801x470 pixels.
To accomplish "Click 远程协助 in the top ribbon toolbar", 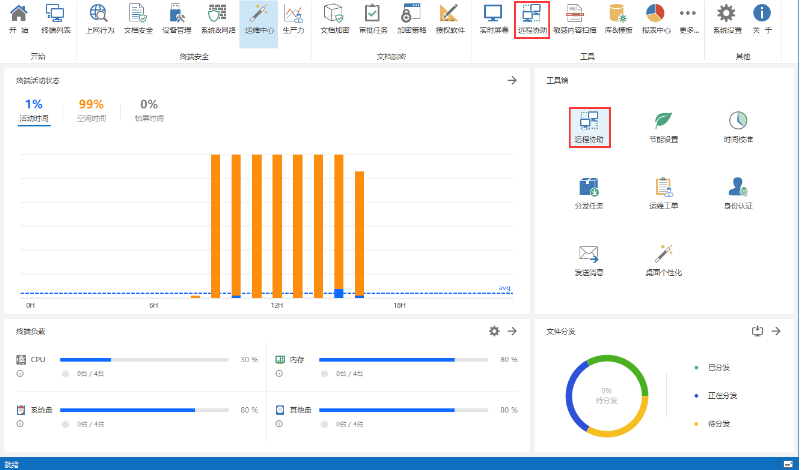I will pyautogui.click(x=532, y=19).
